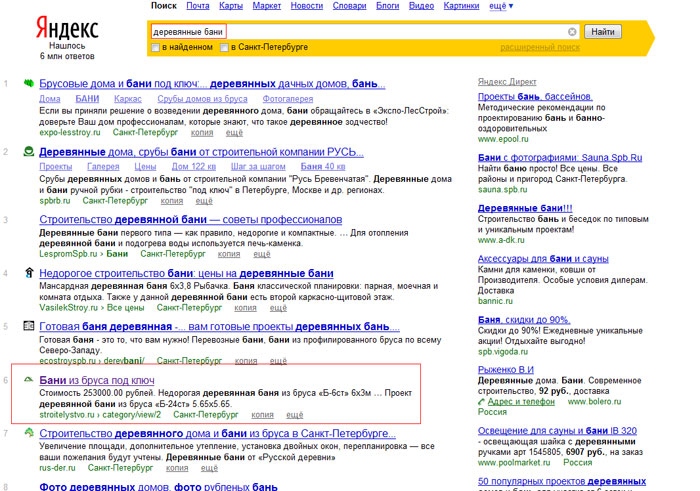The height and width of the screenshot is (491, 700).
Task: Open sitelink 'Шаг за шагом'
Action: point(258,166)
